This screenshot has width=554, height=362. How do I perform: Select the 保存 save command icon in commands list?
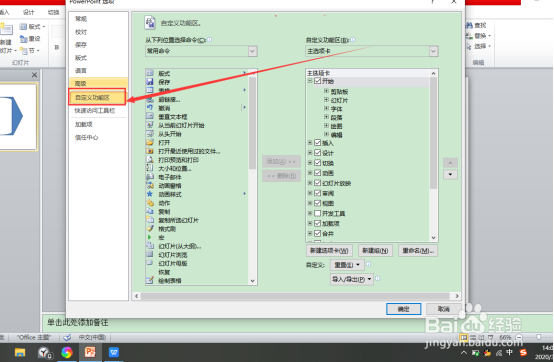[150, 82]
